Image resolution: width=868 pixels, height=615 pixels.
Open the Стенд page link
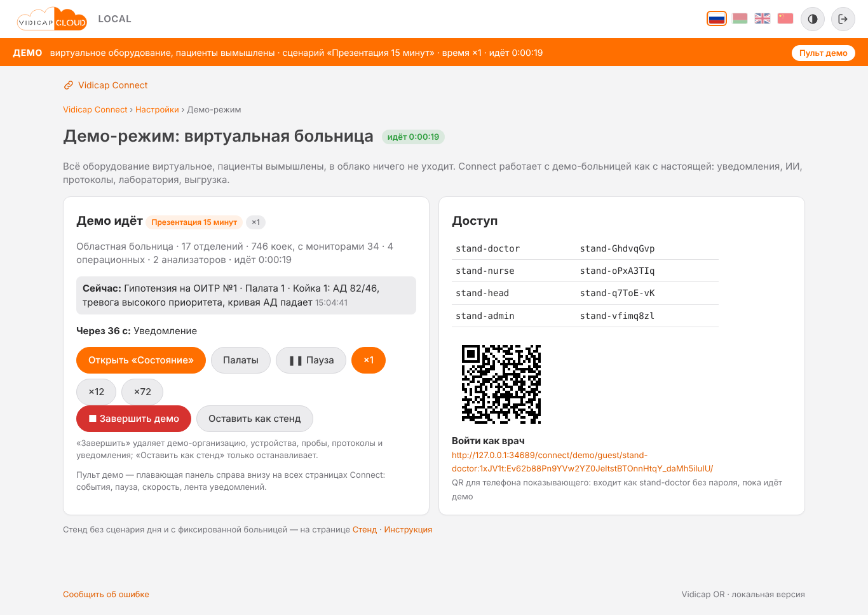[365, 530]
